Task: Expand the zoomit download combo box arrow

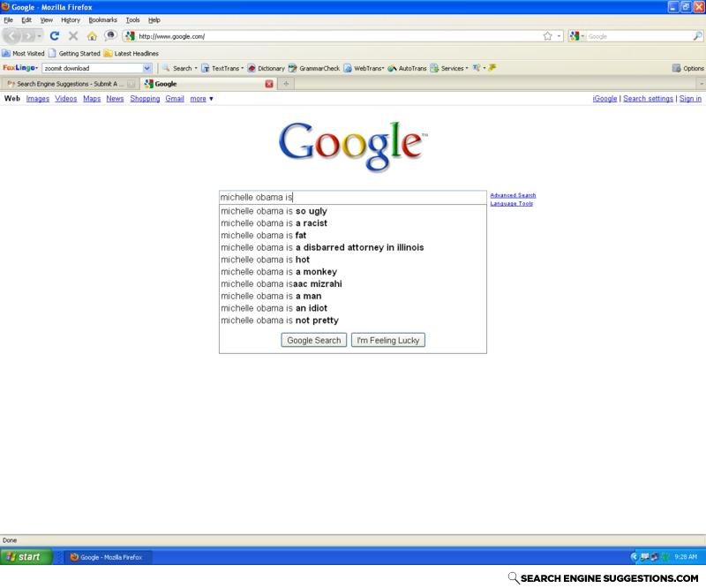Action: click(146, 68)
